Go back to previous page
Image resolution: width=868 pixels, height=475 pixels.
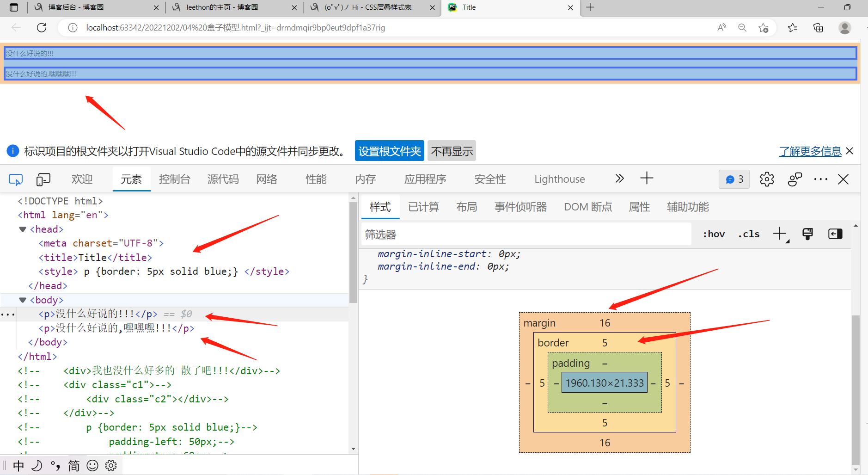tap(16, 28)
